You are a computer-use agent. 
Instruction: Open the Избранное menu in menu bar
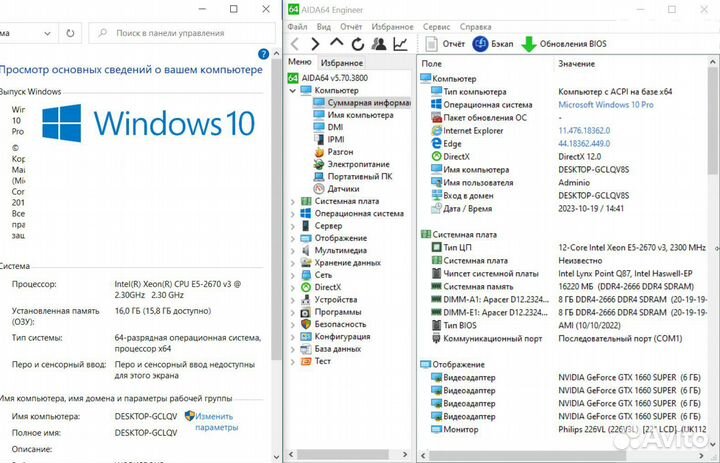point(393,27)
